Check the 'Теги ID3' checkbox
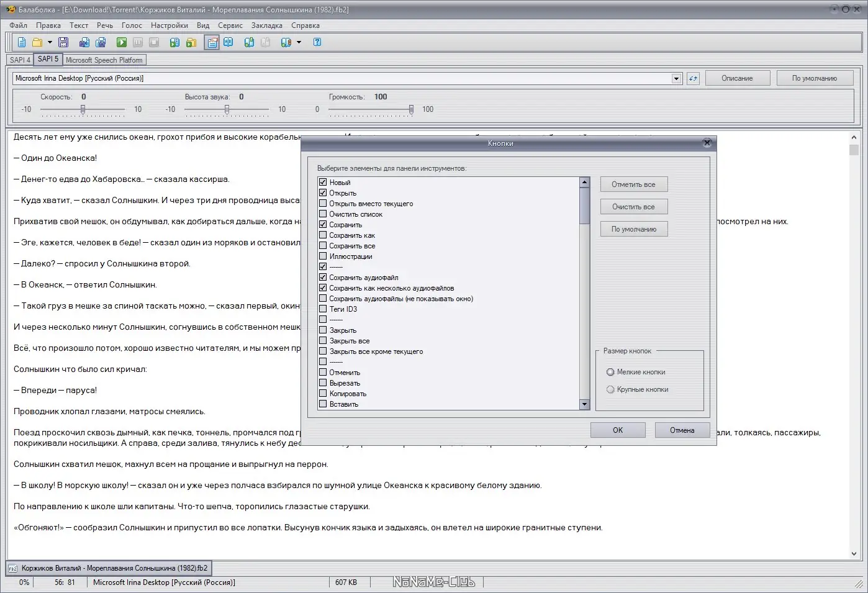 point(323,309)
